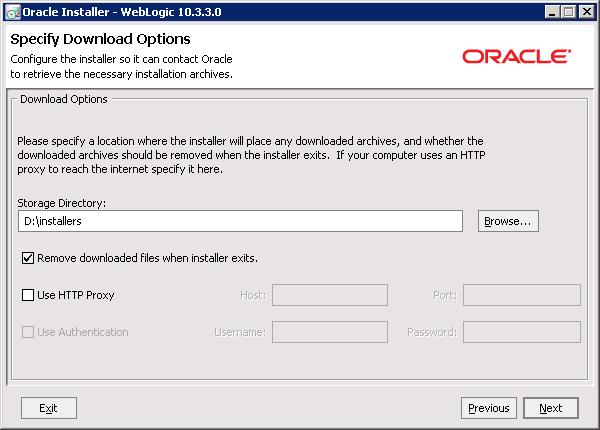Viewport: 600px width, 430px height.
Task: Minimize the Oracle Installer window
Action: pyautogui.click(x=552, y=12)
